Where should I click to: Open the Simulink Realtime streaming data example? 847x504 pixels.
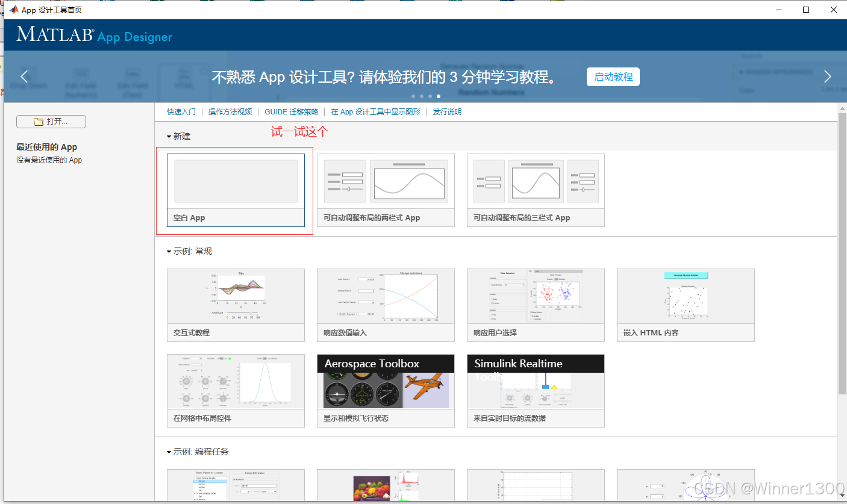(536, 391)
